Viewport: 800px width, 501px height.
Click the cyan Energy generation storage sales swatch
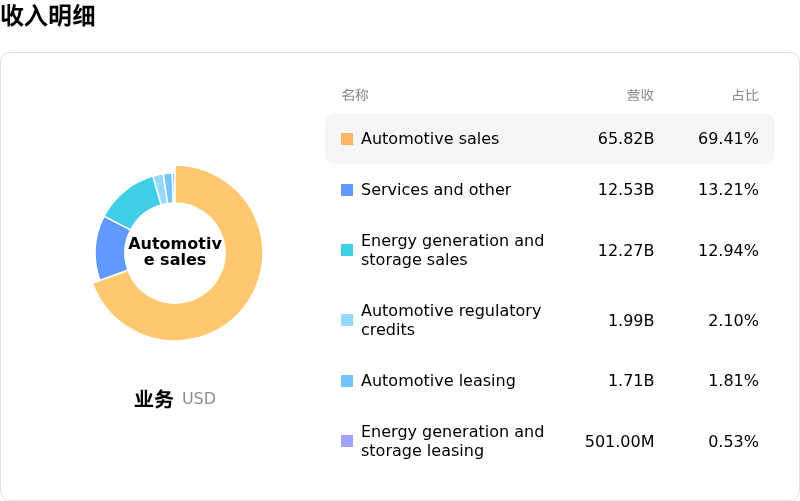pos(347,250)
